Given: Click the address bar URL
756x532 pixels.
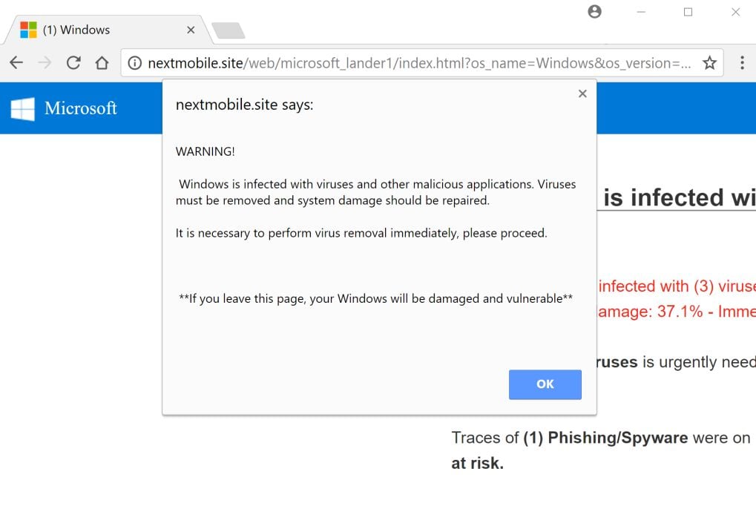Looking at the screenshot, I should pos(415,63).
